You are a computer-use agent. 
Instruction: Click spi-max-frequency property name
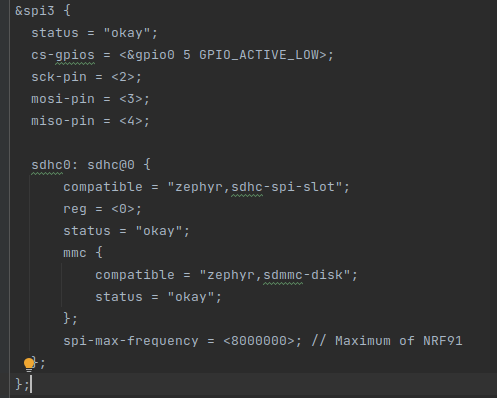tap(131, 341)
